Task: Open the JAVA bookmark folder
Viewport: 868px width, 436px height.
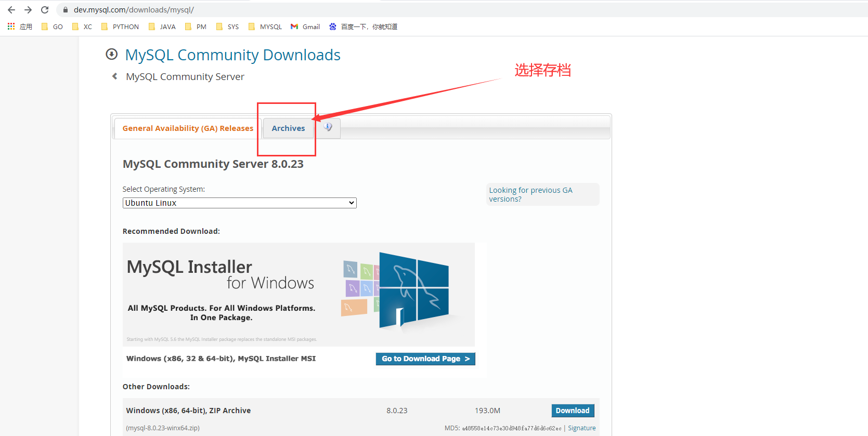Action: pyautogui.click(x=162, y=27)
